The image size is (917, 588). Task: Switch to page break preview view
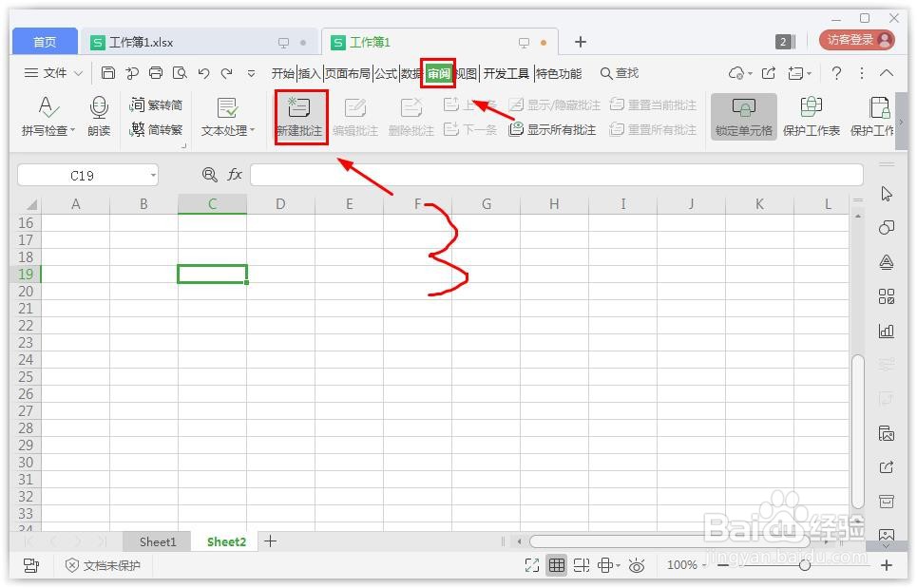click(582, 565)
